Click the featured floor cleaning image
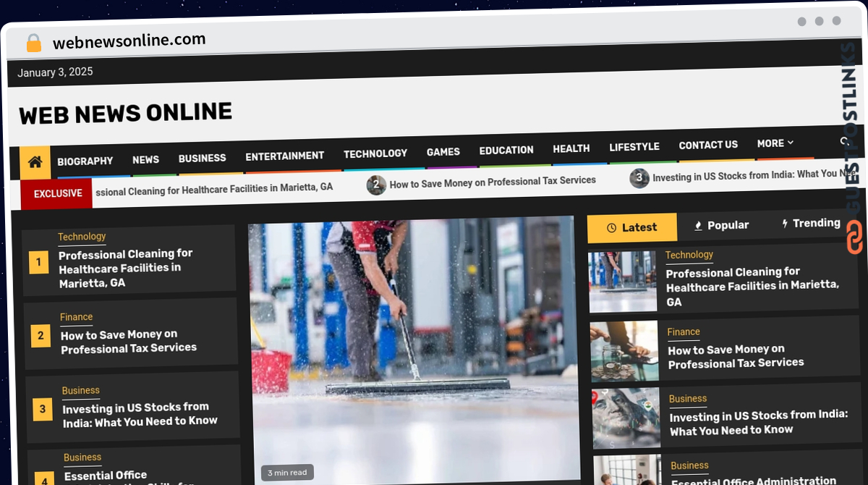 pyautogui.click(x=414, y=351)
